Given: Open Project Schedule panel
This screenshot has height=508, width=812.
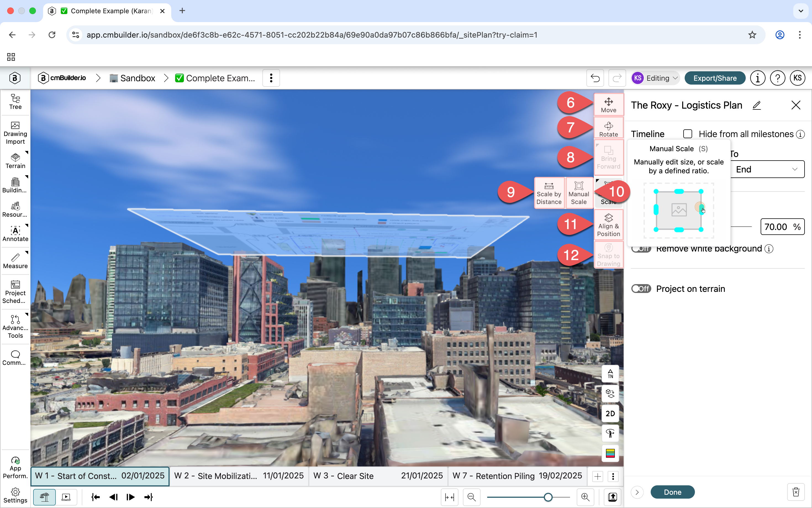Looking at the screenshot, I should coord(15,292).
